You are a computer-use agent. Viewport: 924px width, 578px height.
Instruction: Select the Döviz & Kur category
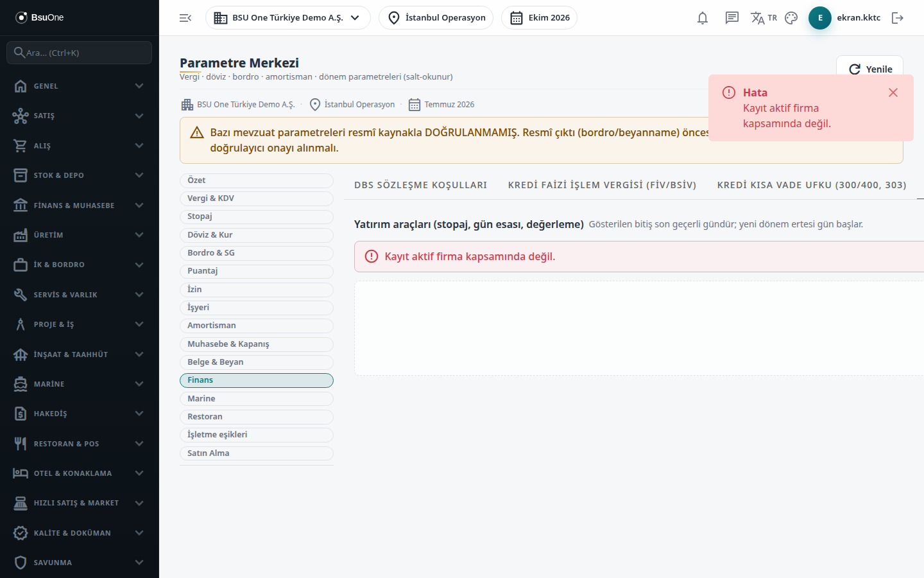257,235
